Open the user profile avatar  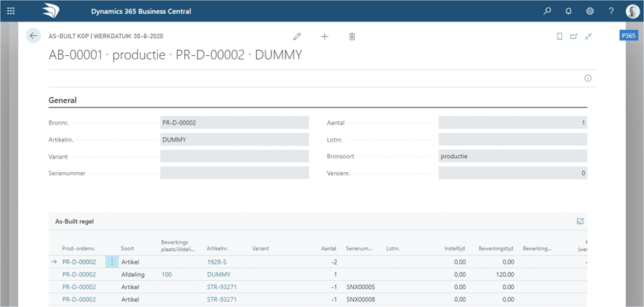point(633,11)
